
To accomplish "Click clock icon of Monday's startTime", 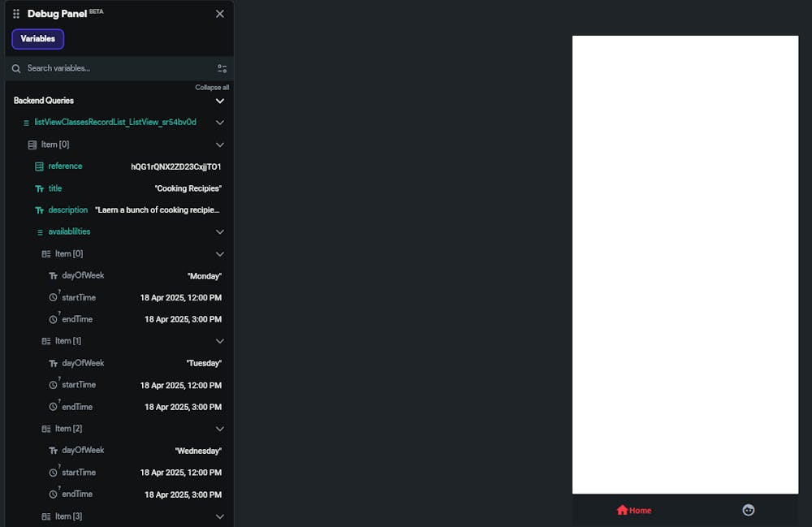I will tap(54, 297).
